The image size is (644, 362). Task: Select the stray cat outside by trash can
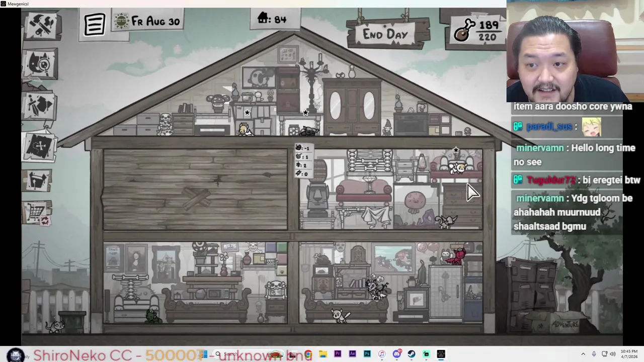click(x=55, y=326)
